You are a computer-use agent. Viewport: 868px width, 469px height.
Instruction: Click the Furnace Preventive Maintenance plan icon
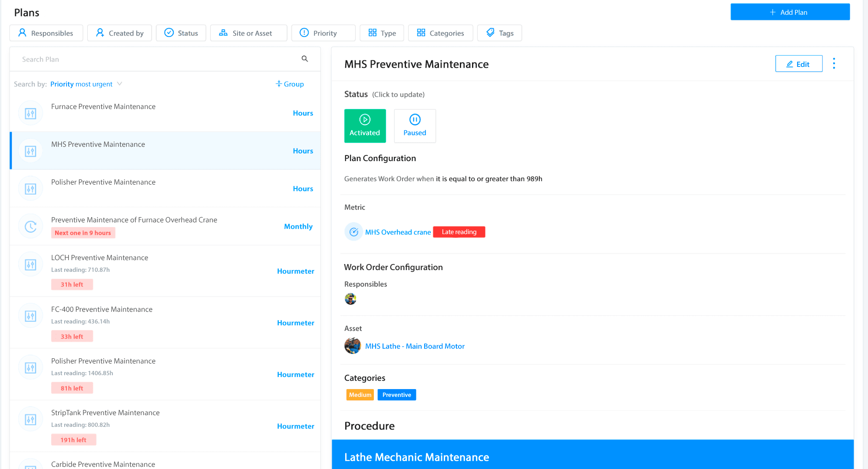pos(30,113)
